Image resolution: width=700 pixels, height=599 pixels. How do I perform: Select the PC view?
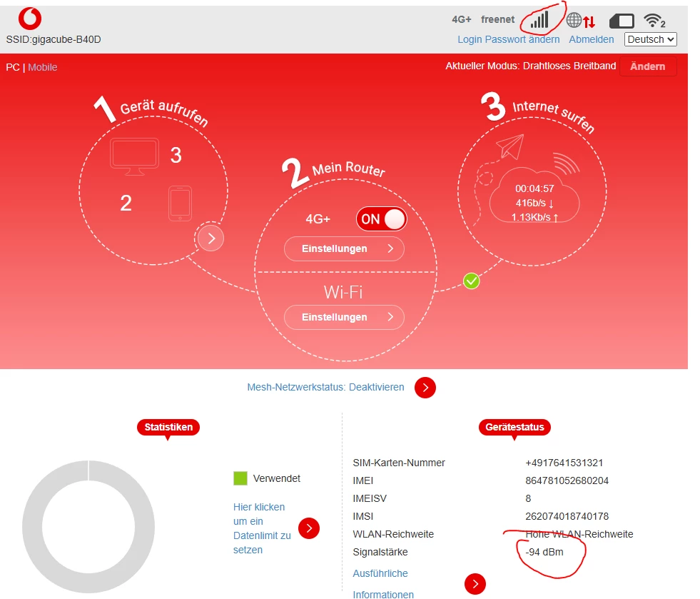(x=13, y=67)
